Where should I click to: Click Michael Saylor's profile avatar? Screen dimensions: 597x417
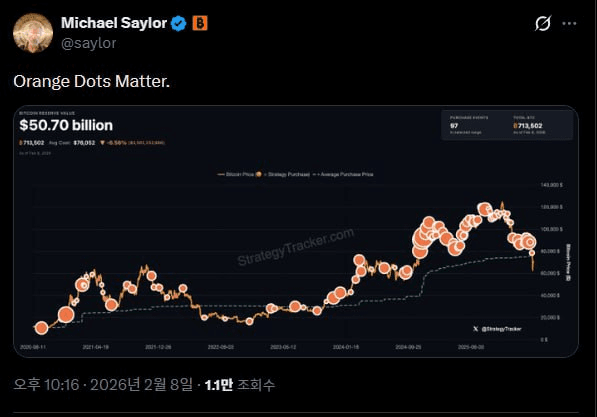click(33, 33)
